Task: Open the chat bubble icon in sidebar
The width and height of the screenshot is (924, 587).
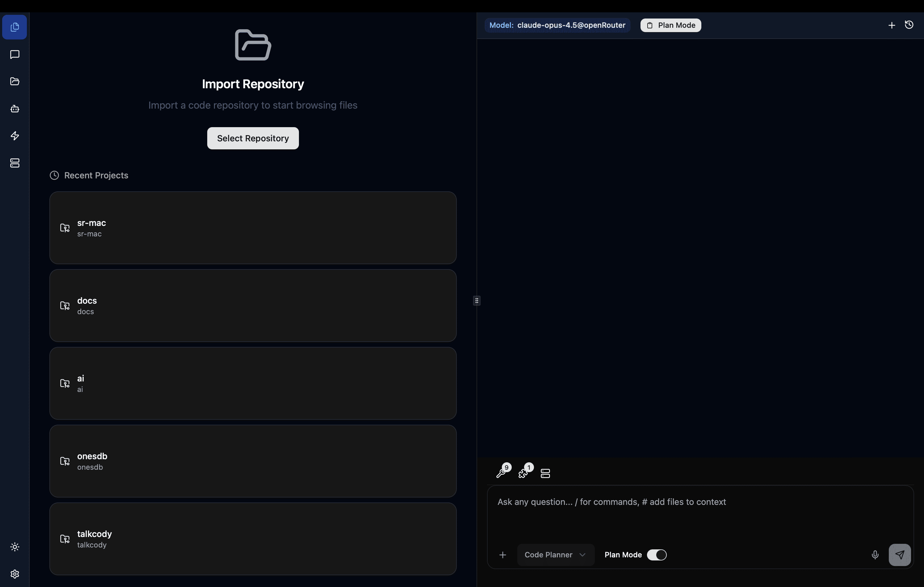Action: (15, 54)
